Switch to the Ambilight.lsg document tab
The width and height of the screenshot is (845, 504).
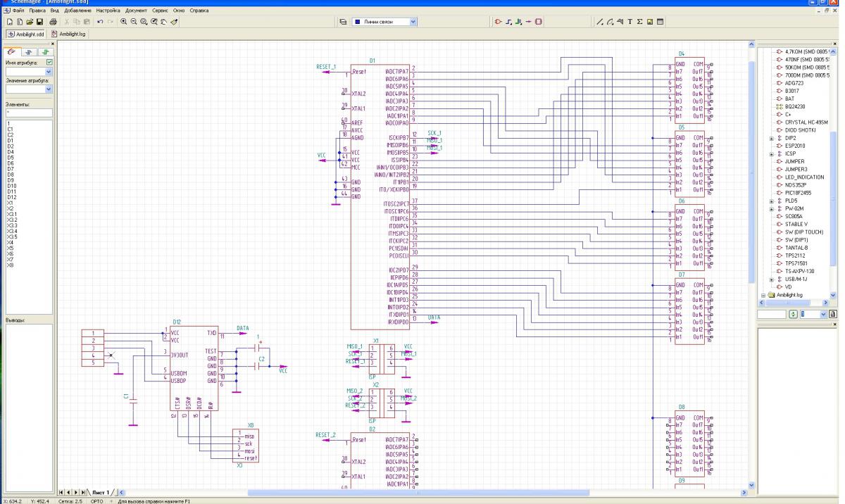coord(69,33)
